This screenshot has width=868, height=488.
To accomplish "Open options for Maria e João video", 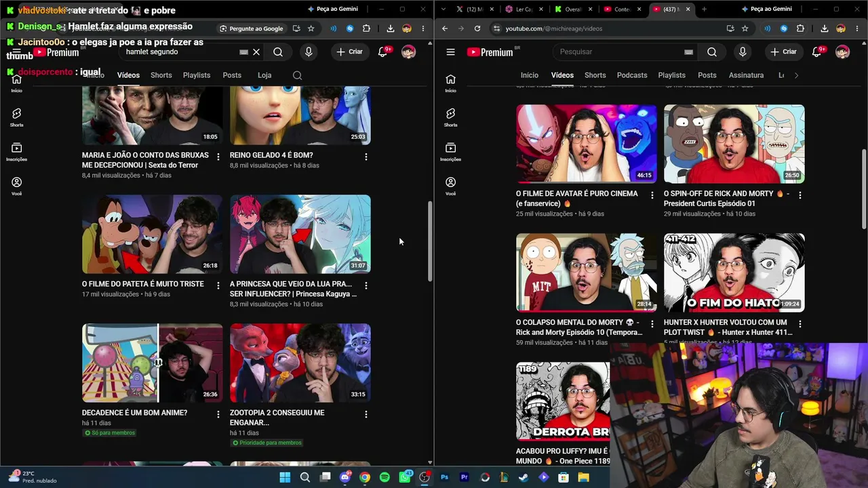I will (x=218, y=157).
